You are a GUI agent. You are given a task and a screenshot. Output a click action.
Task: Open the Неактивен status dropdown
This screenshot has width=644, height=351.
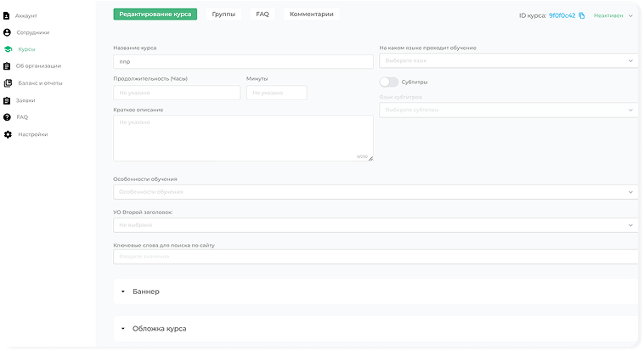pos(613,15)
